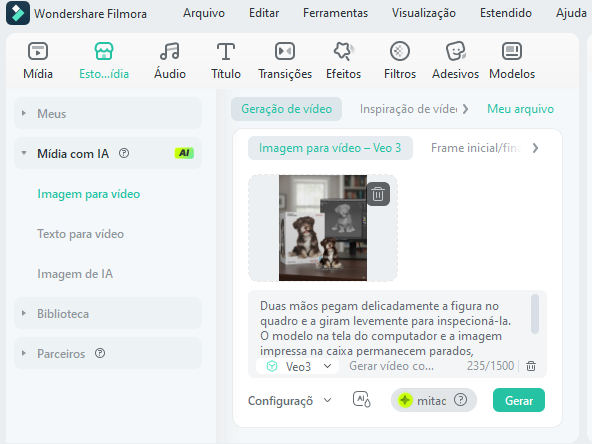Viewport: 592px width, 444px height.
Task: Select Imagem para vídeo in sidebar
Action: pos(89,194)
